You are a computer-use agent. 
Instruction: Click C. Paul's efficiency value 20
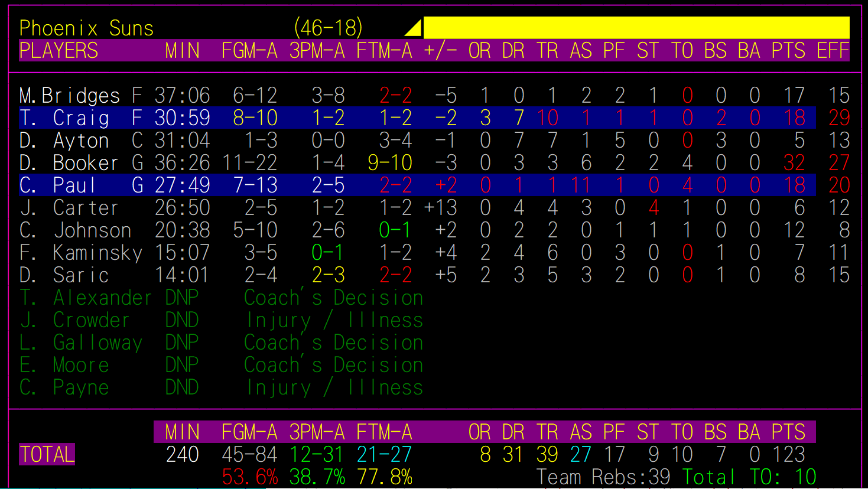point(839,185)
